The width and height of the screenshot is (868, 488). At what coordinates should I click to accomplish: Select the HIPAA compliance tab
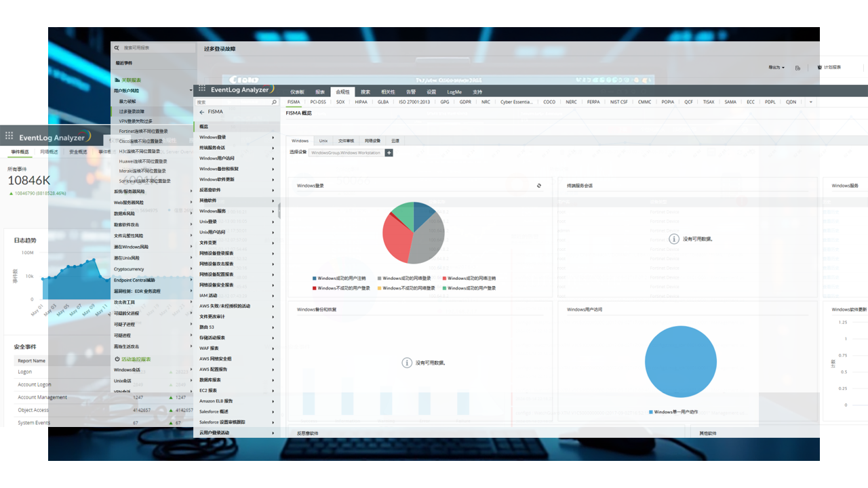tap(361, 102)
